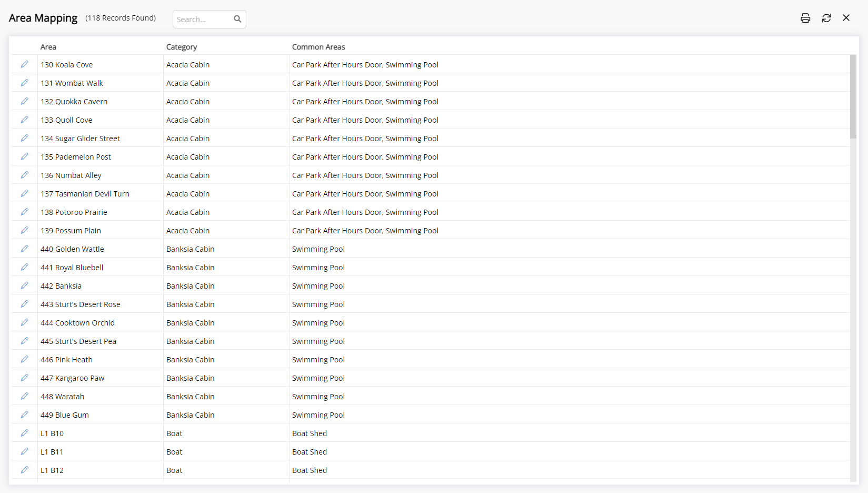This screenshot has height=493, width=868.
Task: Select the 447 Kangaroo Paw area text
Action: [73, 378]
